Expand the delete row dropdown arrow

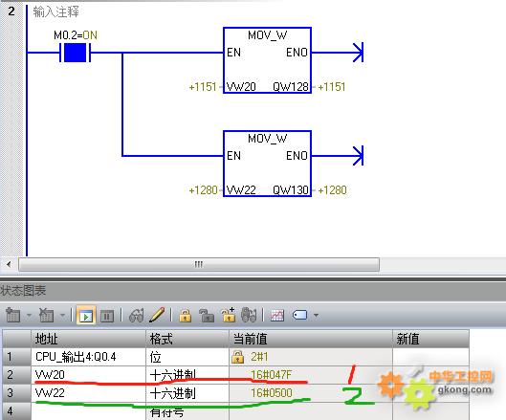pos(62,315)
